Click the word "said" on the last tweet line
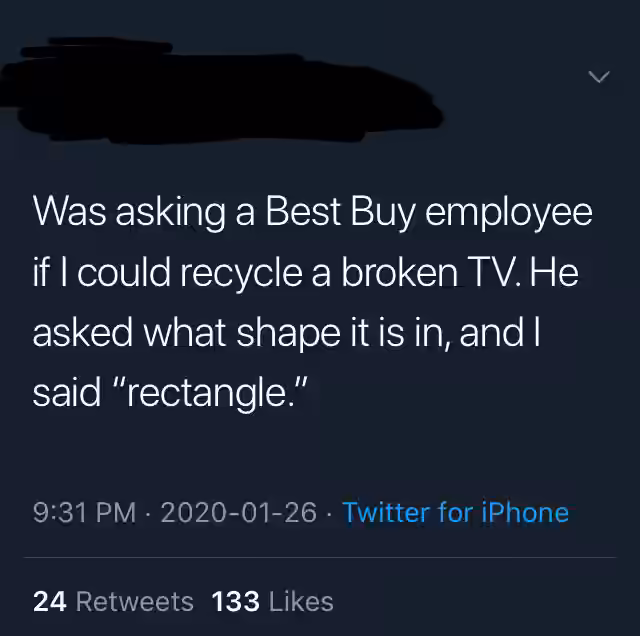The image size is (640, 636). point(67,393)
